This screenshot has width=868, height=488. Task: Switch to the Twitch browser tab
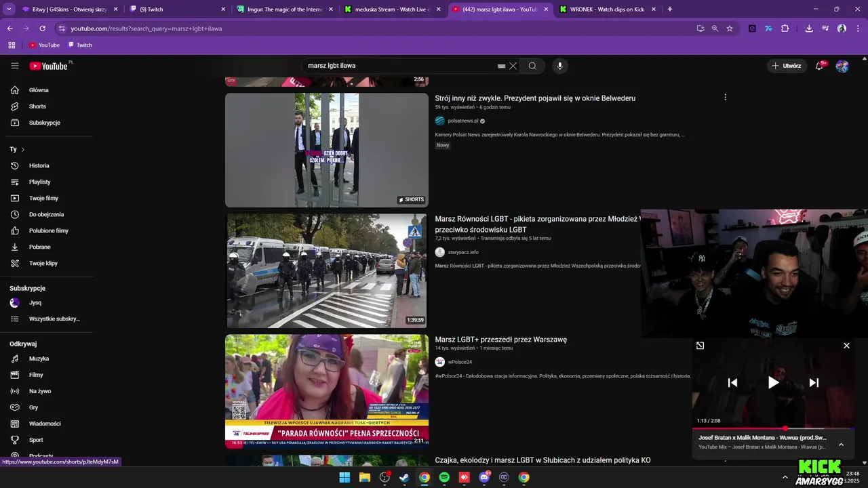tap(175, 9)
